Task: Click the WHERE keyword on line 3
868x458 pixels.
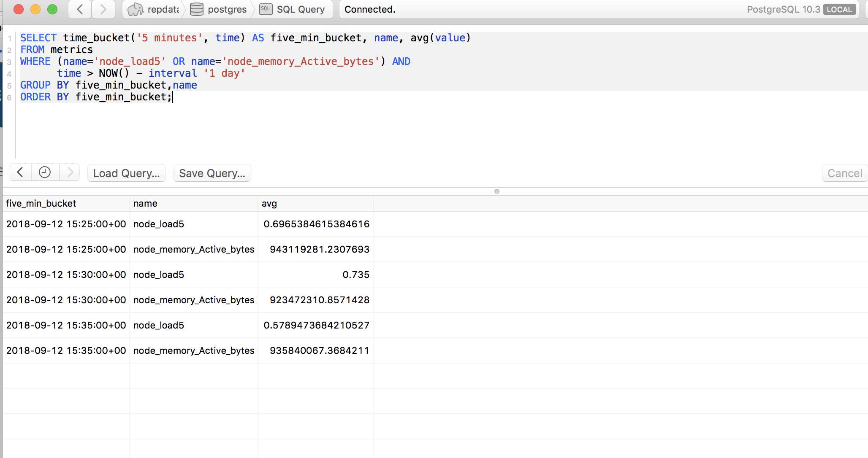Action: tap(35, 62)
